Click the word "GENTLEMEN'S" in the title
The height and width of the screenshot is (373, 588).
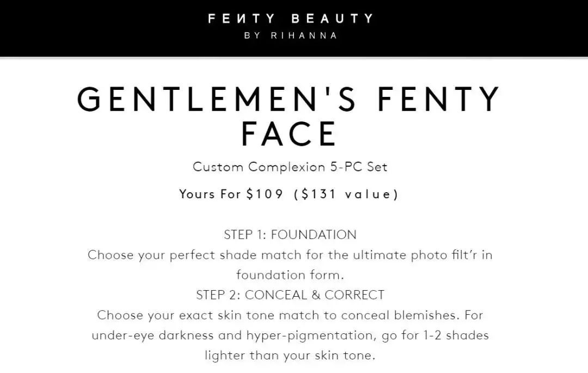217,100
